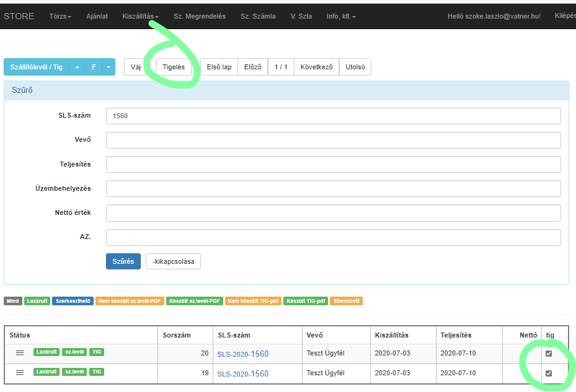Open caret dropdown next to F button

(109, 67)
